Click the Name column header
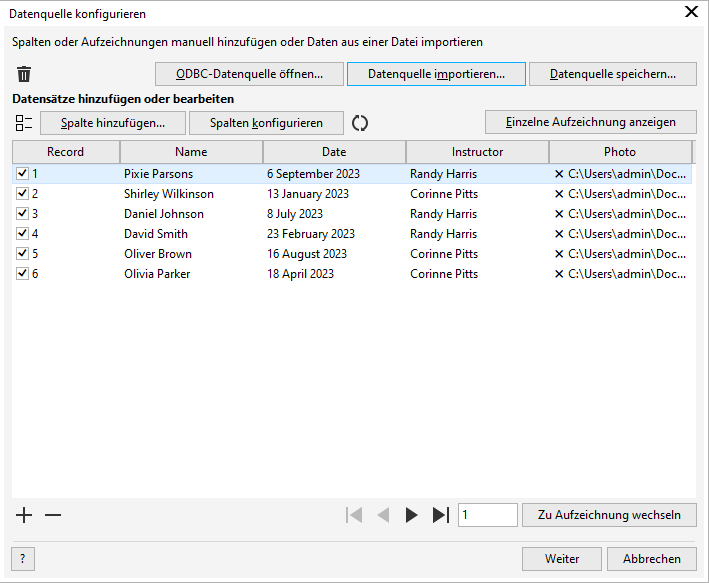Screen dimensions: 709x583 (x=191, y=152)
